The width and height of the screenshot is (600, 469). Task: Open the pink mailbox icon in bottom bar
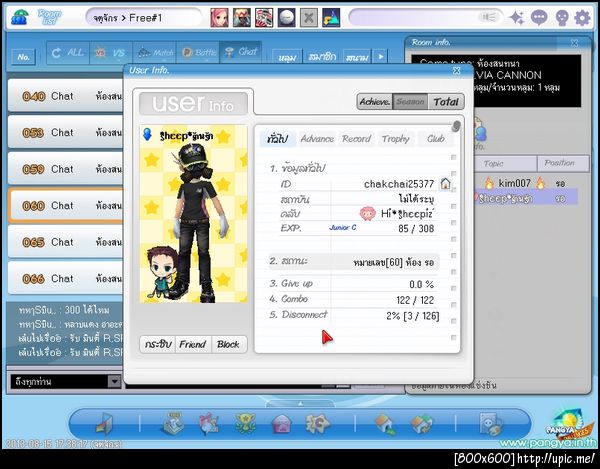(x=282, y=425)
